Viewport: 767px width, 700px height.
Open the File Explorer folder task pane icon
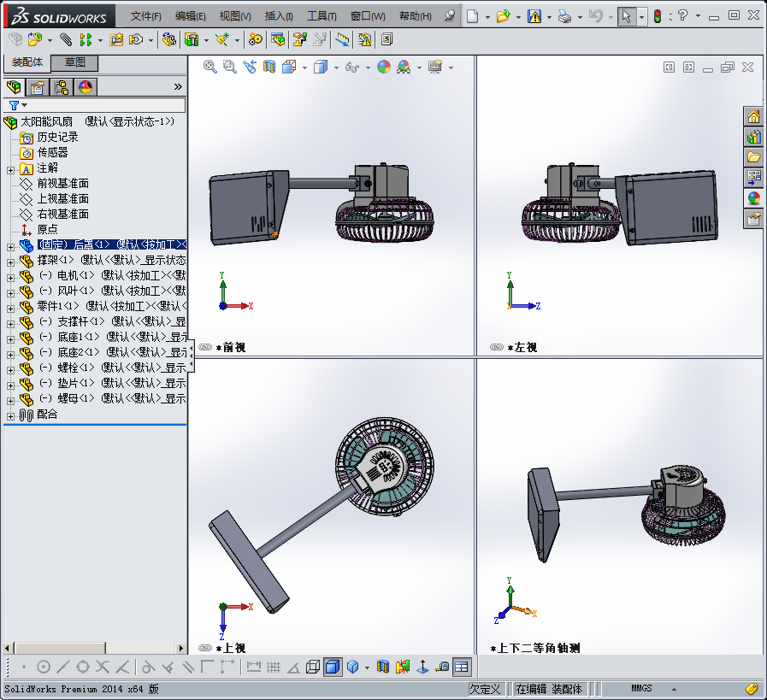(754, 157)
